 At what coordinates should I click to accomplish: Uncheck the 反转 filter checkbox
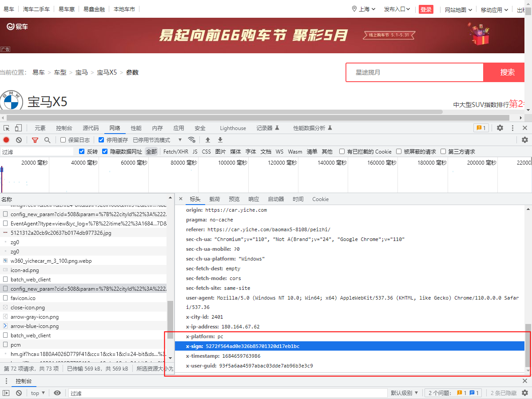(81, 151)
